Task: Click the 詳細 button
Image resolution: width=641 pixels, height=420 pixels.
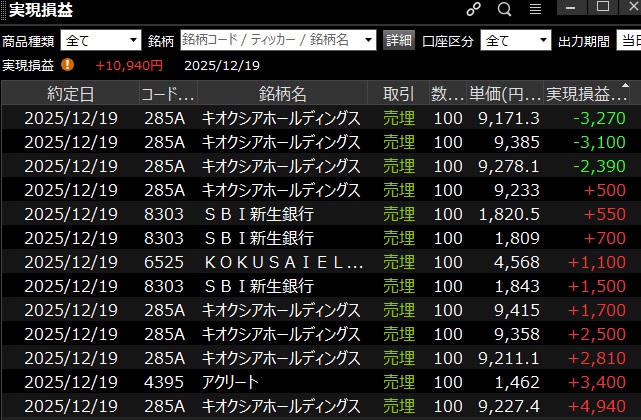Action: 397,41
